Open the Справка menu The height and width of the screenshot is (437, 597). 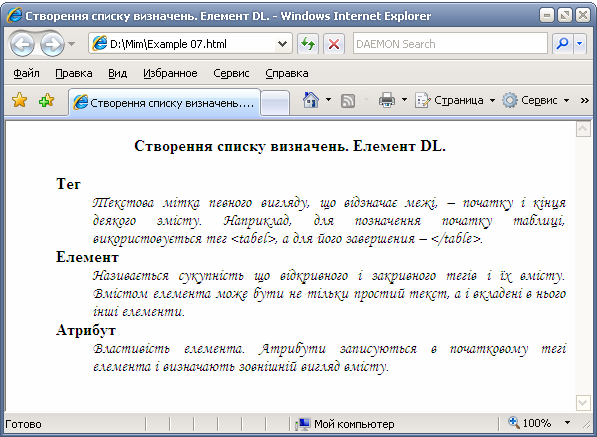click(287, 73)
